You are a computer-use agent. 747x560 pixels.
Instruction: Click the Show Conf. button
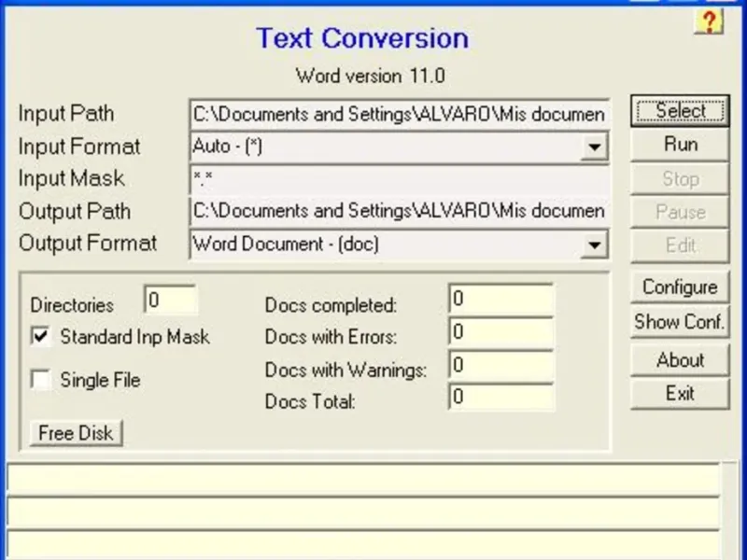pyautogui.click(x=680, y=322)
